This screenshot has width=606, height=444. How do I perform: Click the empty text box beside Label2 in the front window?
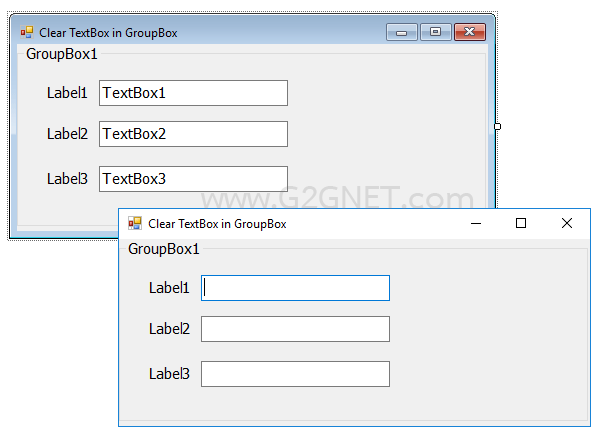click(295, 329)
